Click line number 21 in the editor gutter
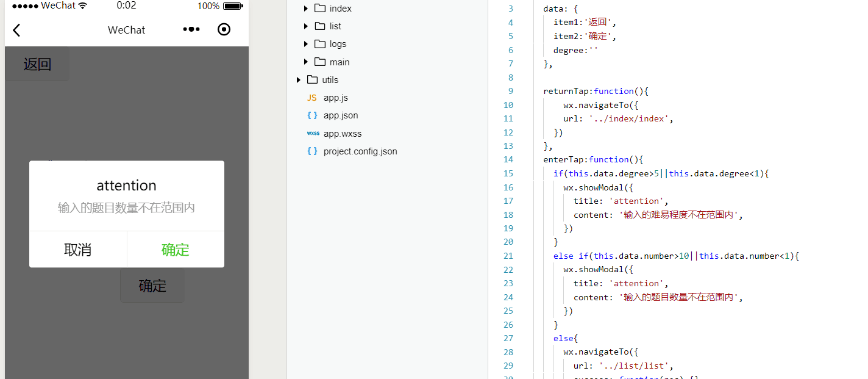The image size is (868, 379). [508, 256]
